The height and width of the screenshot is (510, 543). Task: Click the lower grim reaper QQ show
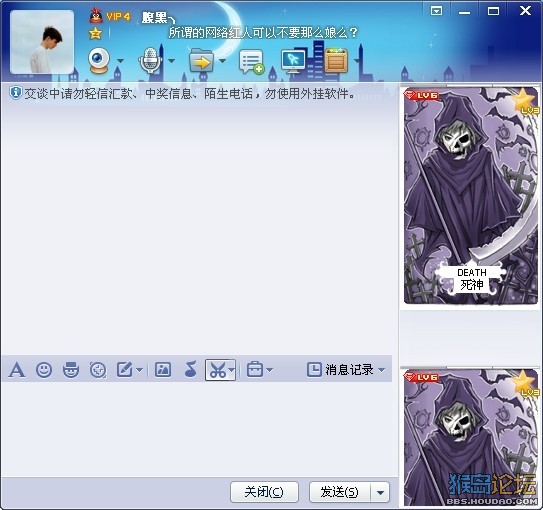pyautogui.click(x=471, y=437)
